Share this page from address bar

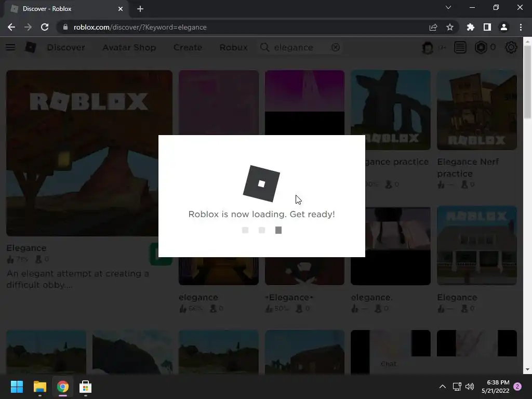pyautogui.click(x=433, y=27)
